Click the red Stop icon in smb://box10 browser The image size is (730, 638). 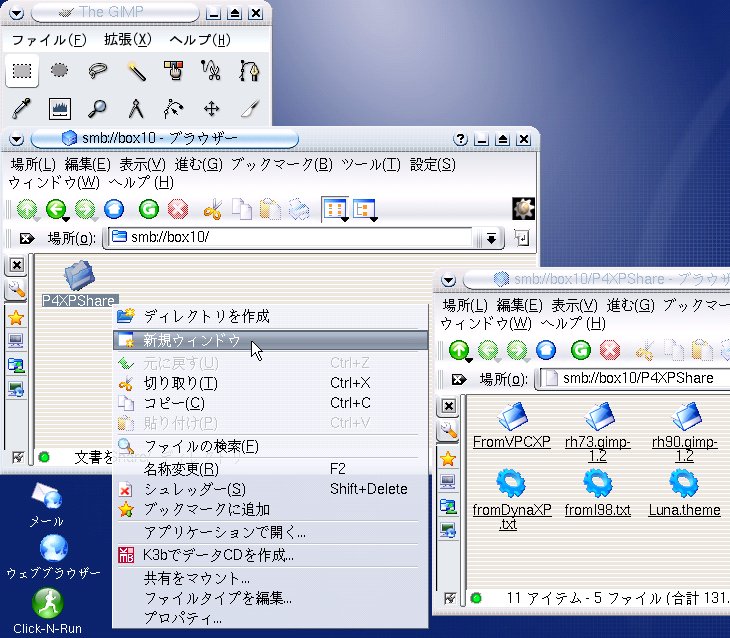click(178, 209)
